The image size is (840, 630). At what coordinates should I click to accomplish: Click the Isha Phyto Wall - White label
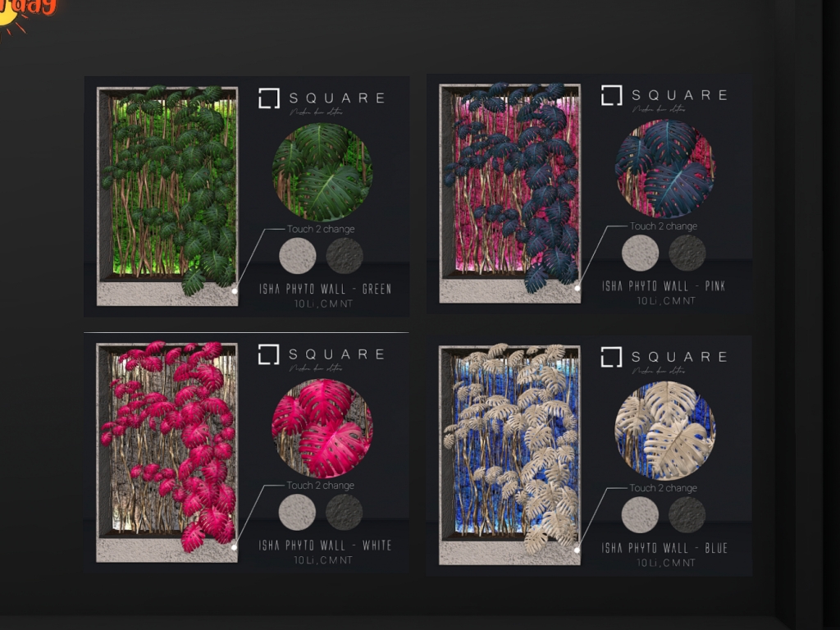coord(325,546)
